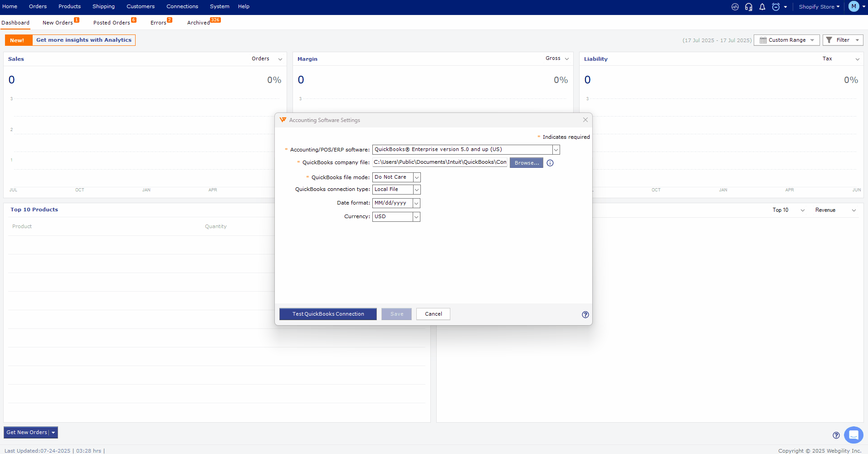Open the Margin Gross dropdown

[x=557, y=59]
